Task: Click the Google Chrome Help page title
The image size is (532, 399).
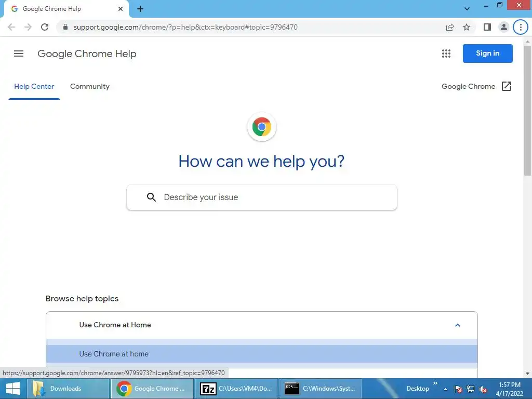Action: [87, 54]
